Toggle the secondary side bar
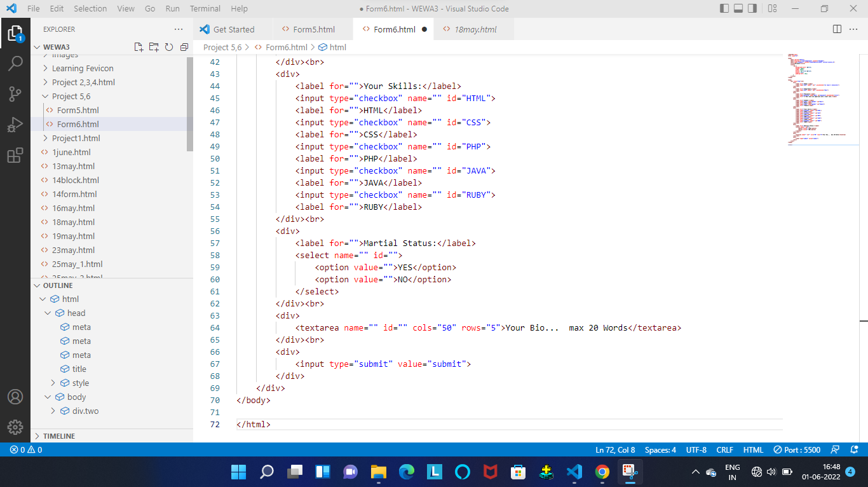 pyautogui.click(x=752, y=9)
